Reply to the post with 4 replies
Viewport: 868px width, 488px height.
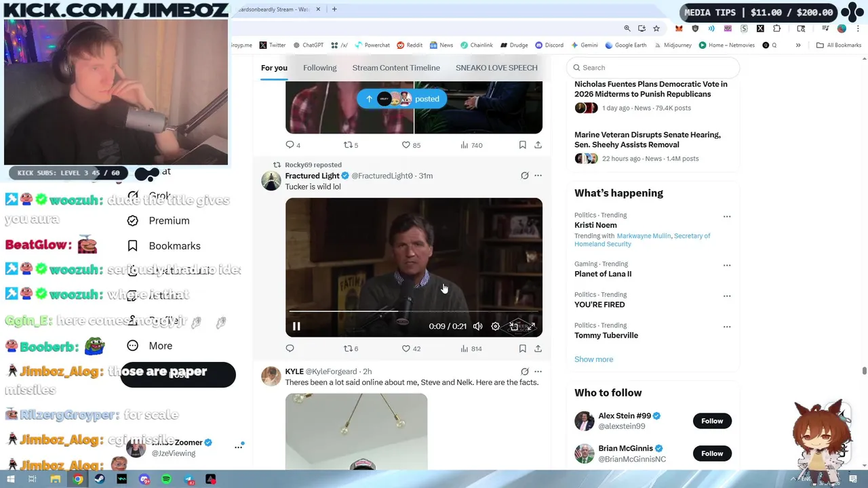292,145
